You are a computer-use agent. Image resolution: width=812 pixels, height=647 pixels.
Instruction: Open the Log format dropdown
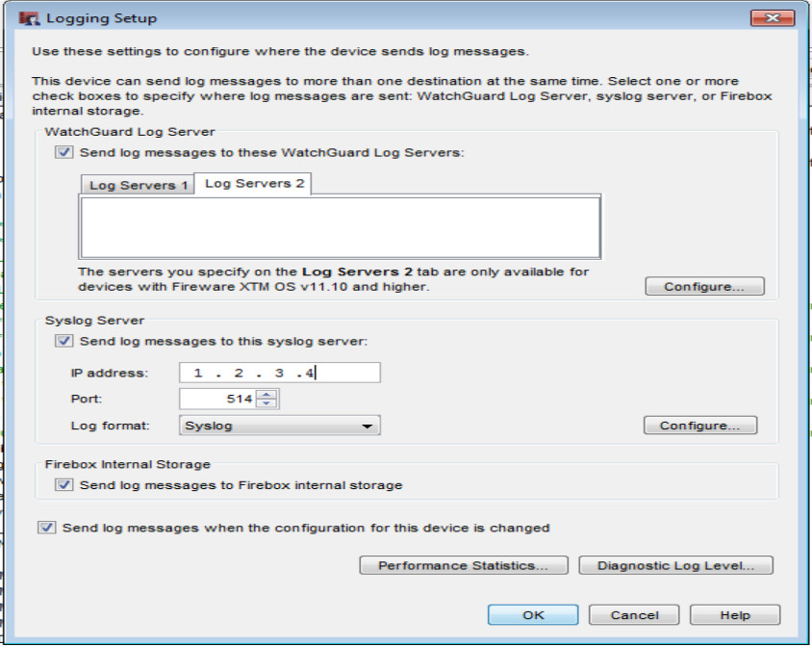280,426
